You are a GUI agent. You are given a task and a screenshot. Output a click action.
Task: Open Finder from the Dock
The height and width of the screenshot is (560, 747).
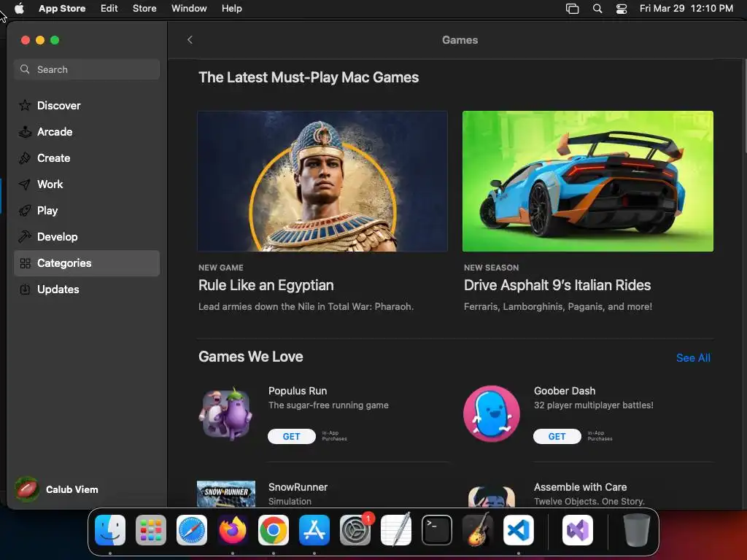coord(110,530)
